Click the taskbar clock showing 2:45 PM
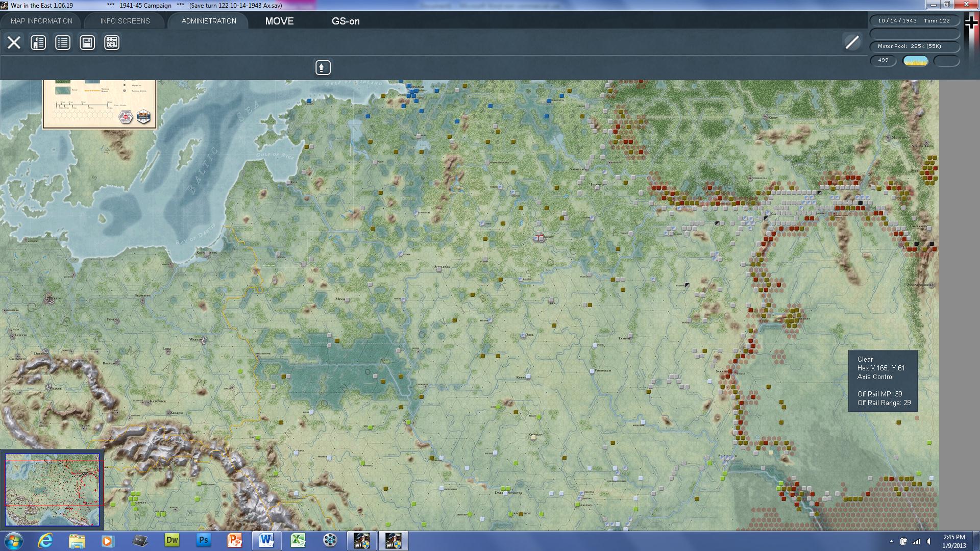This screenshot has width=980, height=551. (954, 541)
